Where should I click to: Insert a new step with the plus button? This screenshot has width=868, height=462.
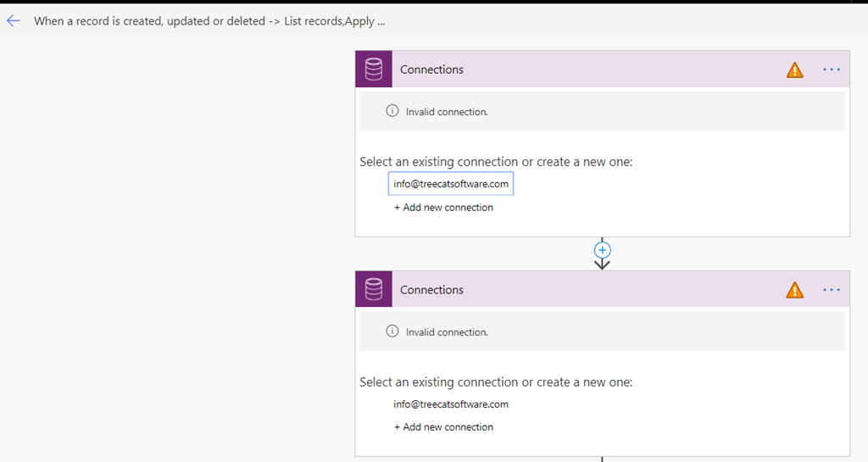coord(603,250)
